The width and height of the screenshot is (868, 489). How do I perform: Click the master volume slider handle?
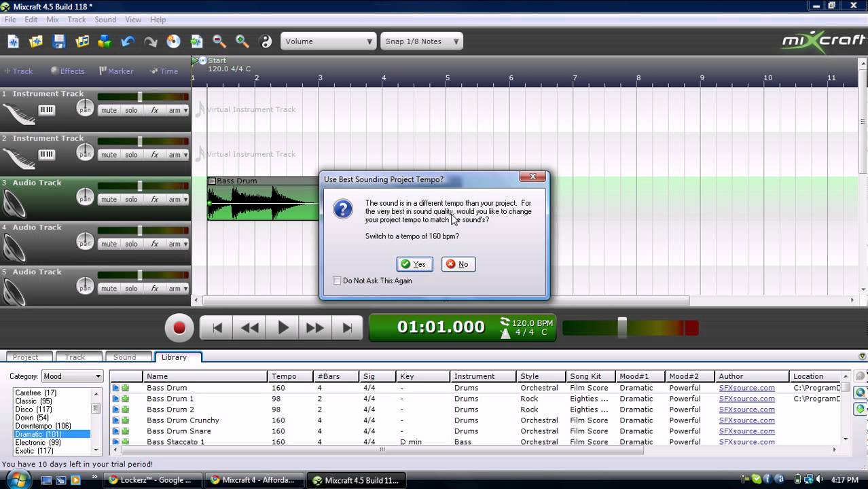point(621,328)
